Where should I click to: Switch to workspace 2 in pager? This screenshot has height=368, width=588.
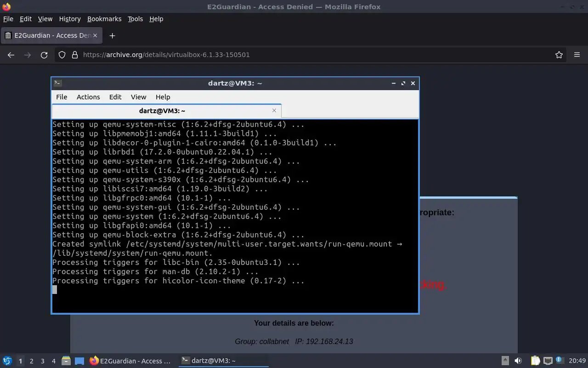pos(31,361)
